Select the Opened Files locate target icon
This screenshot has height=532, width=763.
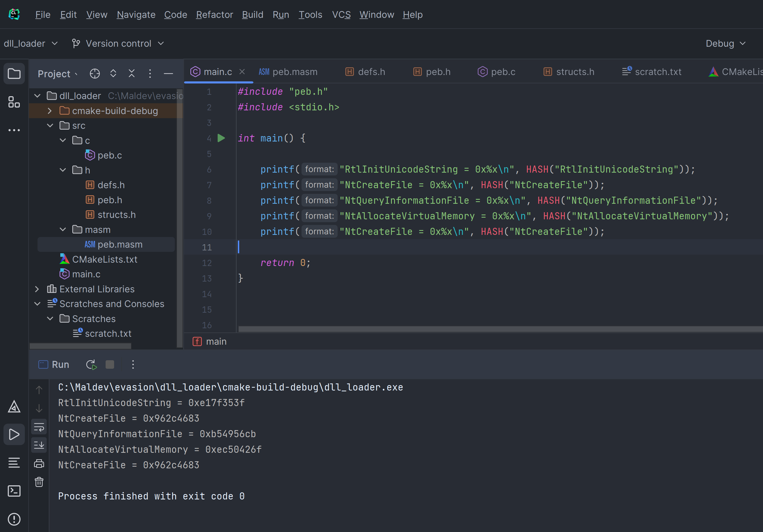click(95, 73)
